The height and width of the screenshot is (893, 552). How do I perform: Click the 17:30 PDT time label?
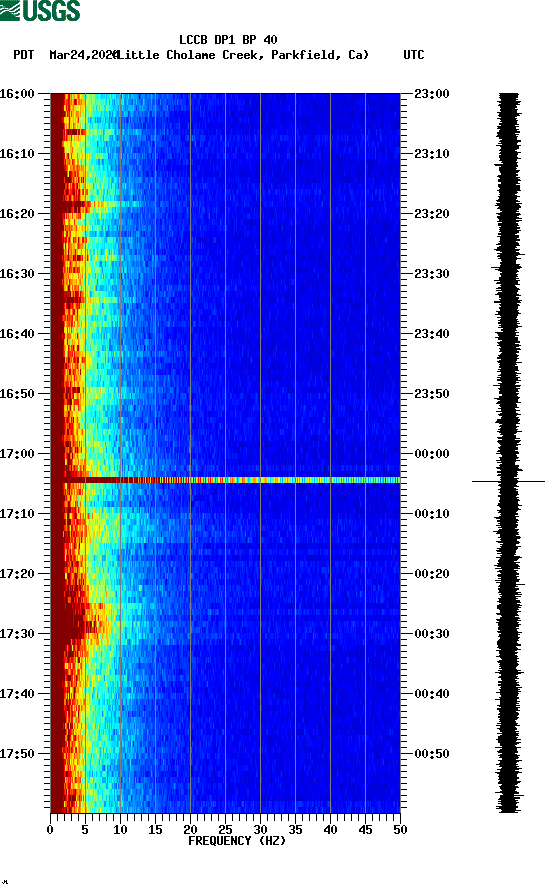pos(17,634)
